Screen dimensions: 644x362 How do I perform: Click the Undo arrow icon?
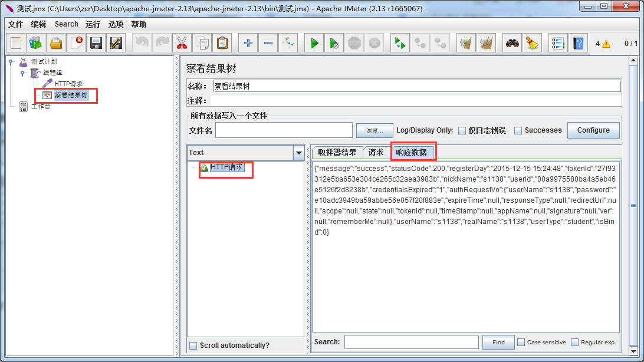click(142, 43)
